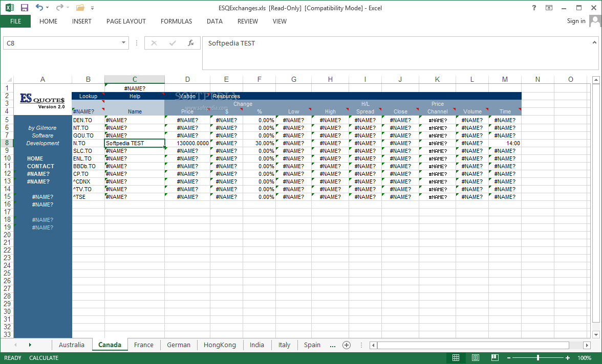Viewport: 602px width, 364px height.
Task: Add a new sheet with plus icon
Action: pos(346,345)
